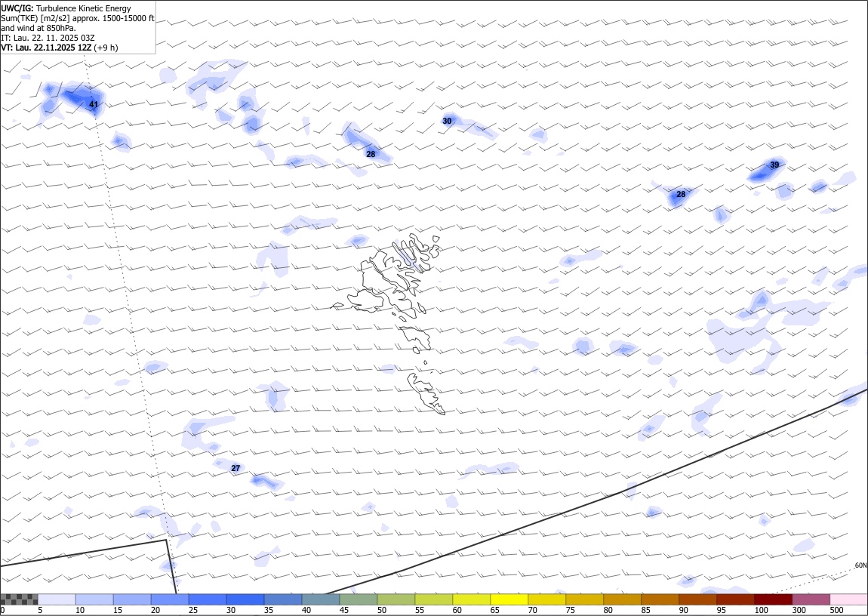This screenshot has height=616, width=868.
Task: Click the TKE peak value label 27
Action: [235, 468]
